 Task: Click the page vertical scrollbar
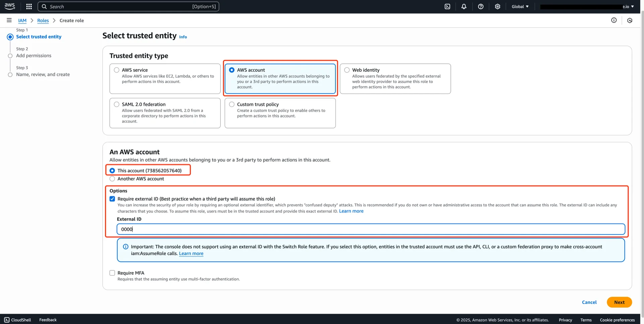[x=642, y=164]
